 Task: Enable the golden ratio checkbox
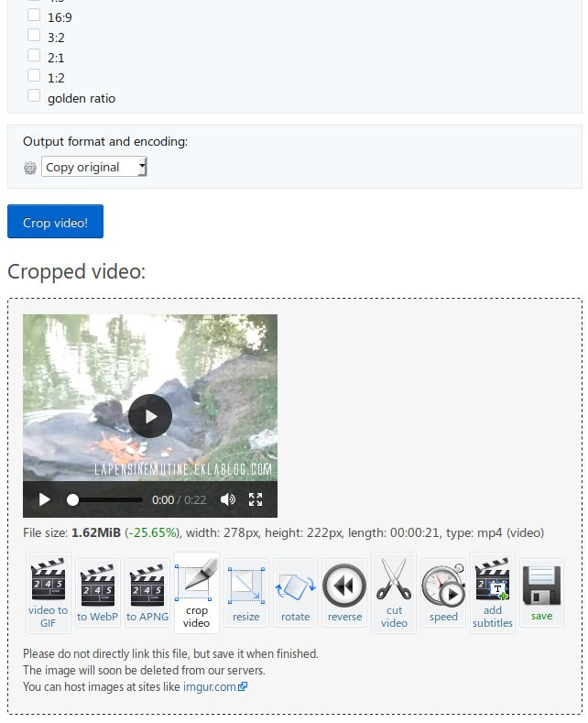tap(34, 95)
